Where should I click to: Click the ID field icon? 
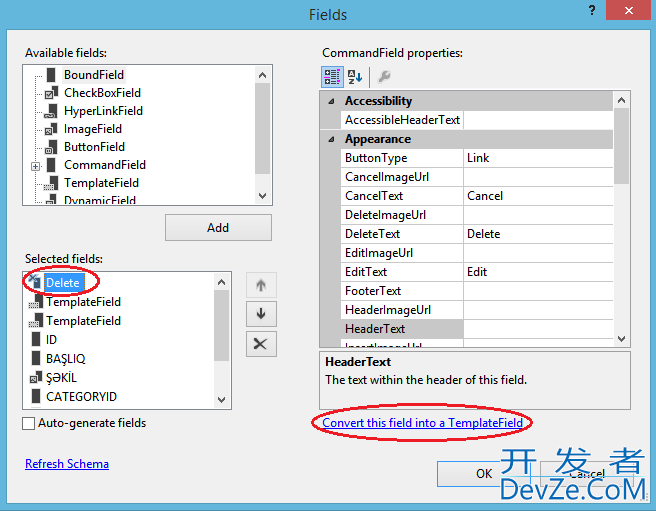[36, 339]
